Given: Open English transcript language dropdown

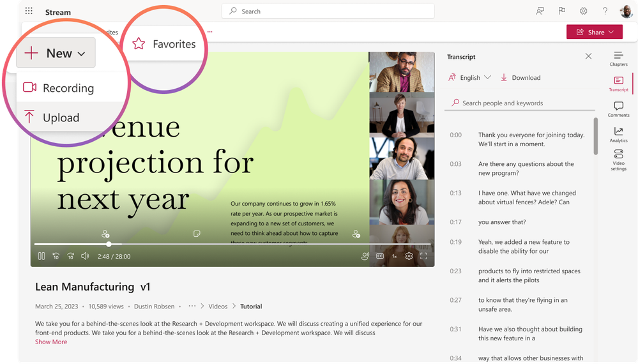Looking at the screenshot, I should tap(470, 77).
